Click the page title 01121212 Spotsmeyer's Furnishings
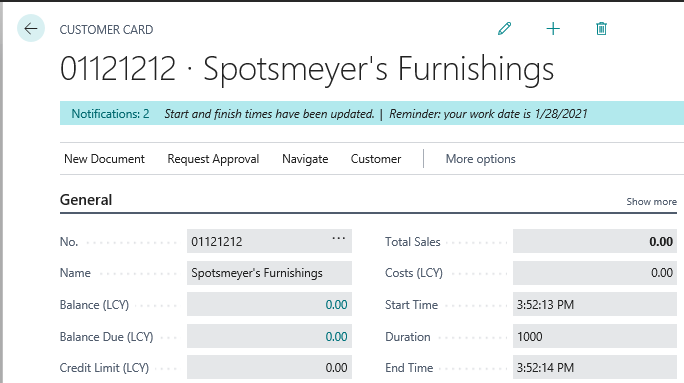The width and height of the screenshot is (684, 383). tap(307, 69)
